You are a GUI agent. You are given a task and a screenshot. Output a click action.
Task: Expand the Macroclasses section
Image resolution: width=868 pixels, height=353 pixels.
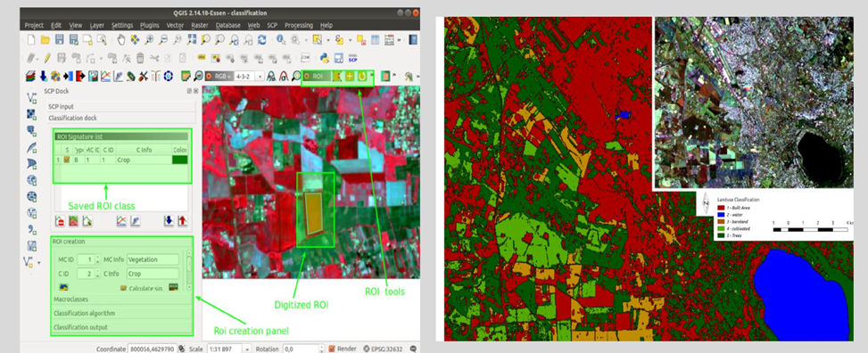click(122, 300)
